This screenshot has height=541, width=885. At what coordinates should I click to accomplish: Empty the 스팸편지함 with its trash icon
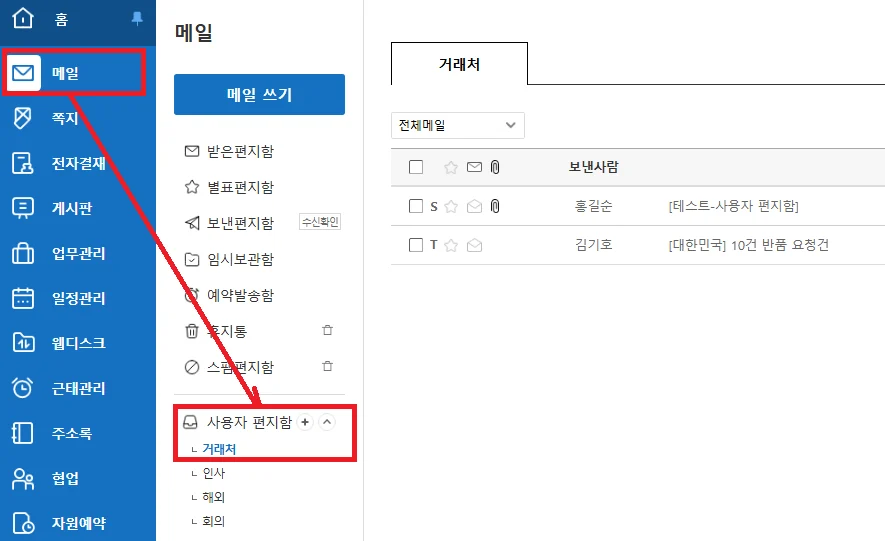(327, 366)
